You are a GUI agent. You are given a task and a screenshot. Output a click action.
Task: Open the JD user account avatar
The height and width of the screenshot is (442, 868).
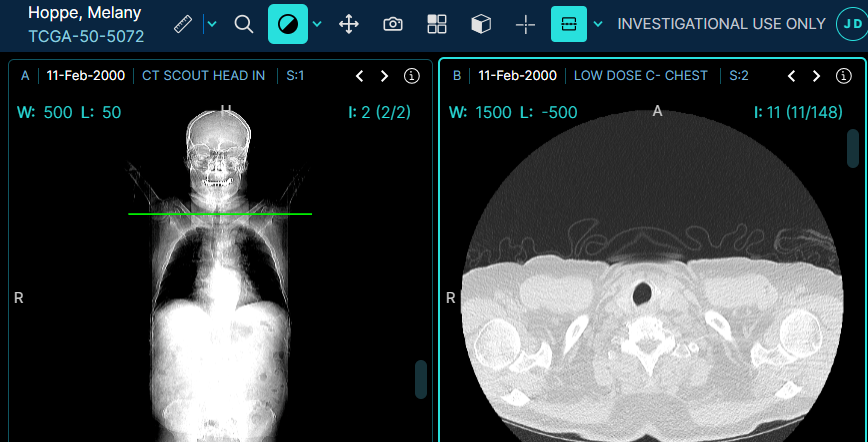[851, 24]
